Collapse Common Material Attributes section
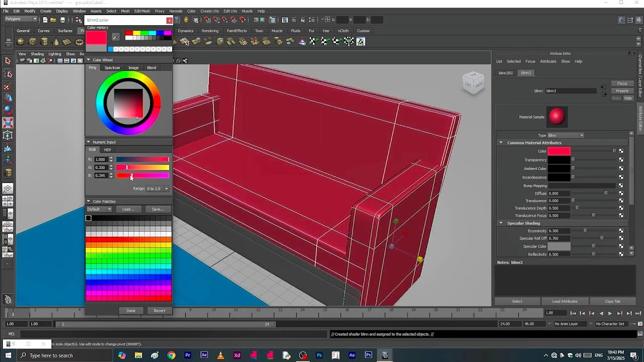 501,143
